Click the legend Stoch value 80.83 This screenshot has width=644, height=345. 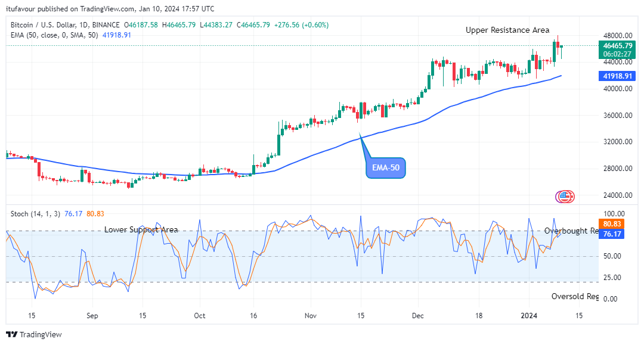tap(95, 214)
